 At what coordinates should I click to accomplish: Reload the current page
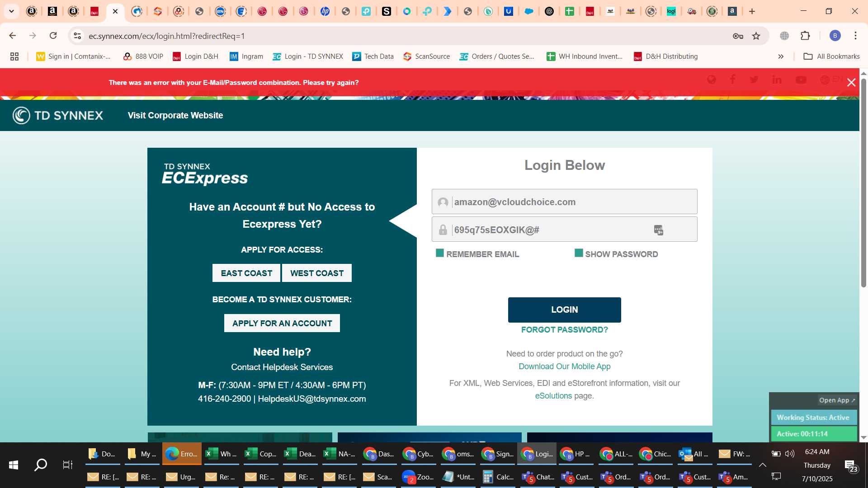(x=53, y=36)
